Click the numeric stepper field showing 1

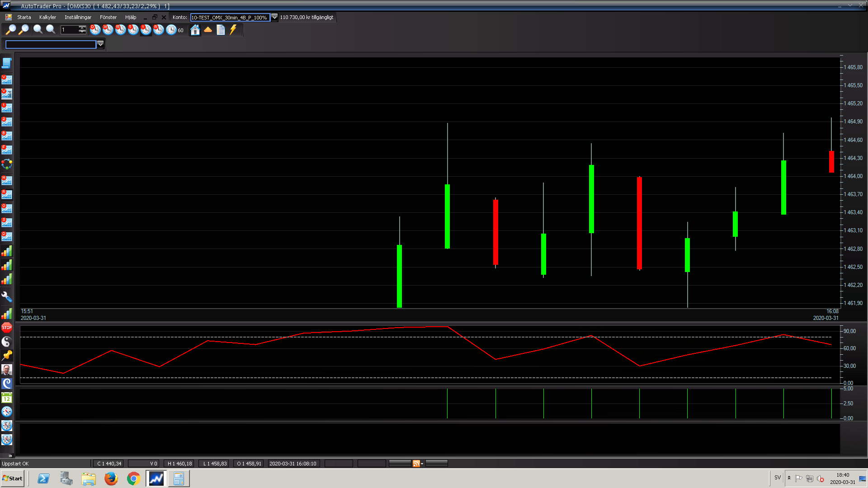click(x=70, y=30)
